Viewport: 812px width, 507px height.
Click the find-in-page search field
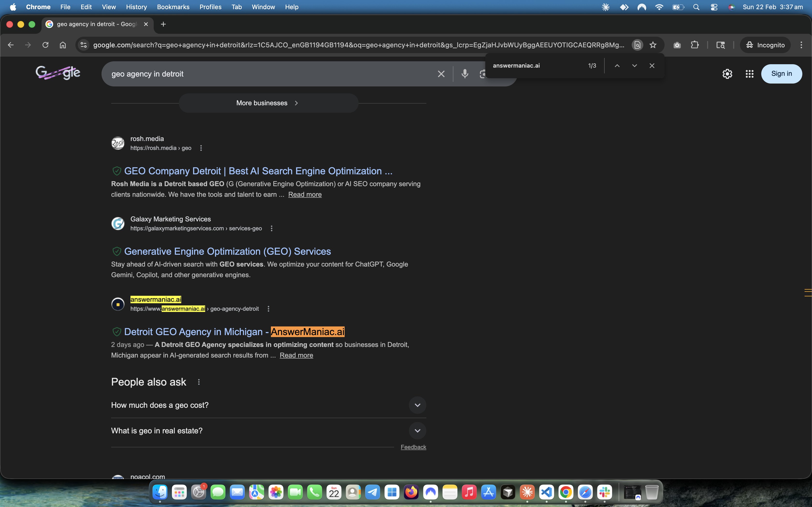(x=537, y=66)
